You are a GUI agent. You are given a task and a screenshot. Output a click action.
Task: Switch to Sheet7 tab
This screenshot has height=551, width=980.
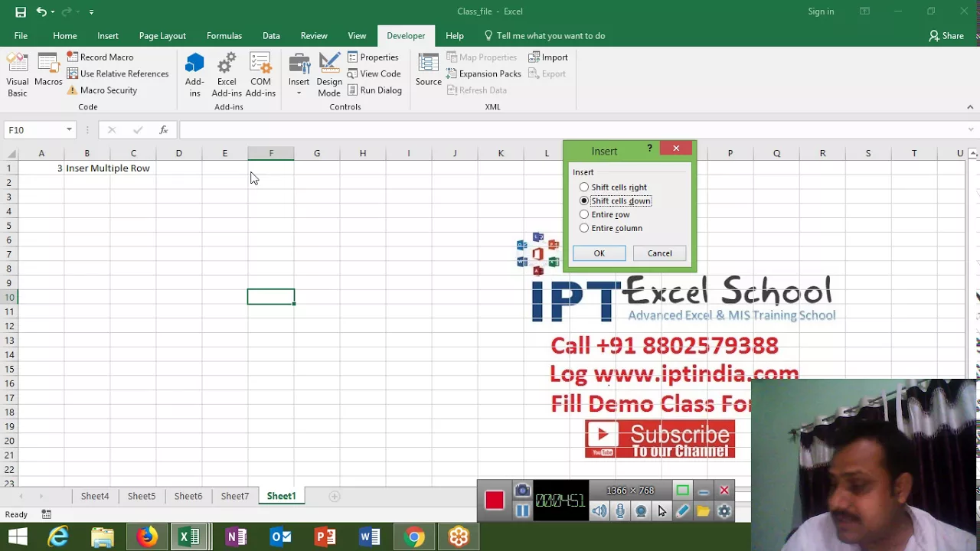click(x=235, y=497)
